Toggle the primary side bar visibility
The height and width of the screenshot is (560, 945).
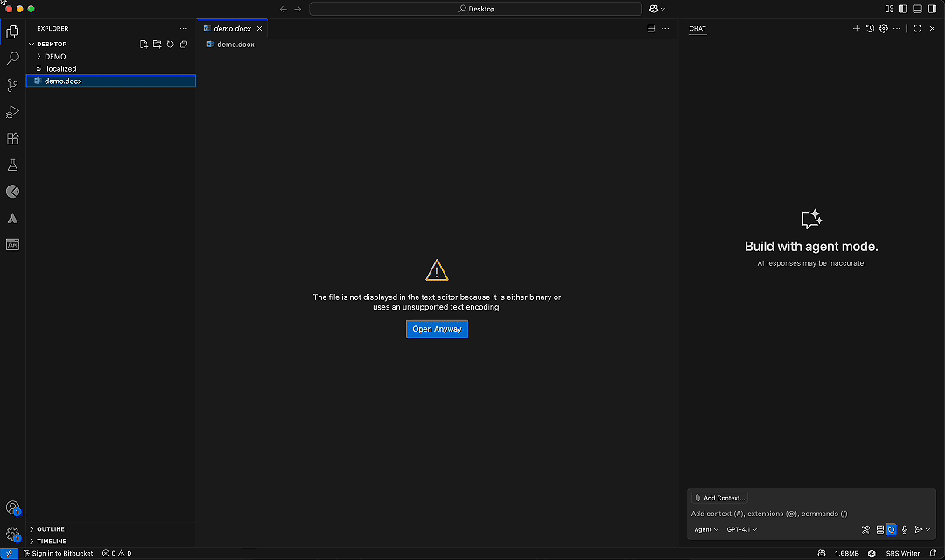[903, 9]
